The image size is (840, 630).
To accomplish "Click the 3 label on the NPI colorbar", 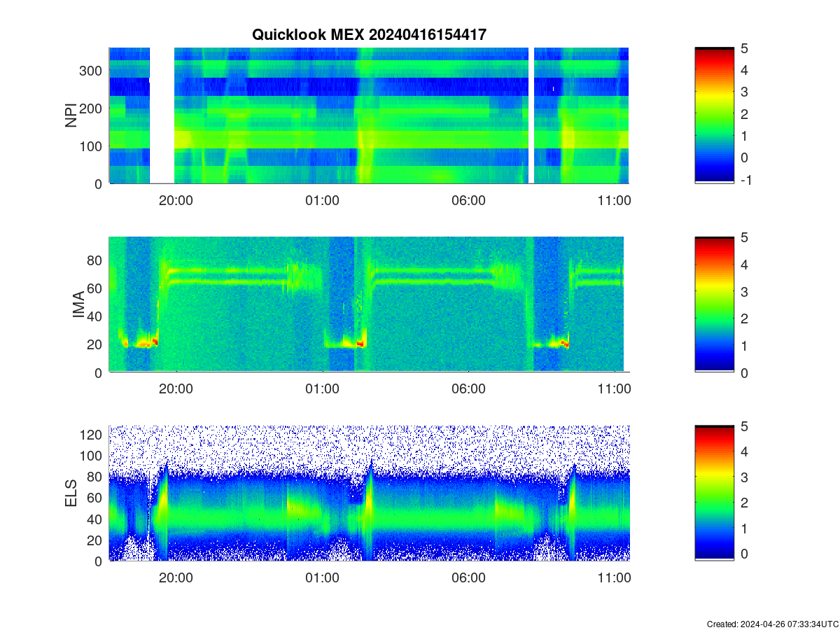I will (x=745, y=92).
